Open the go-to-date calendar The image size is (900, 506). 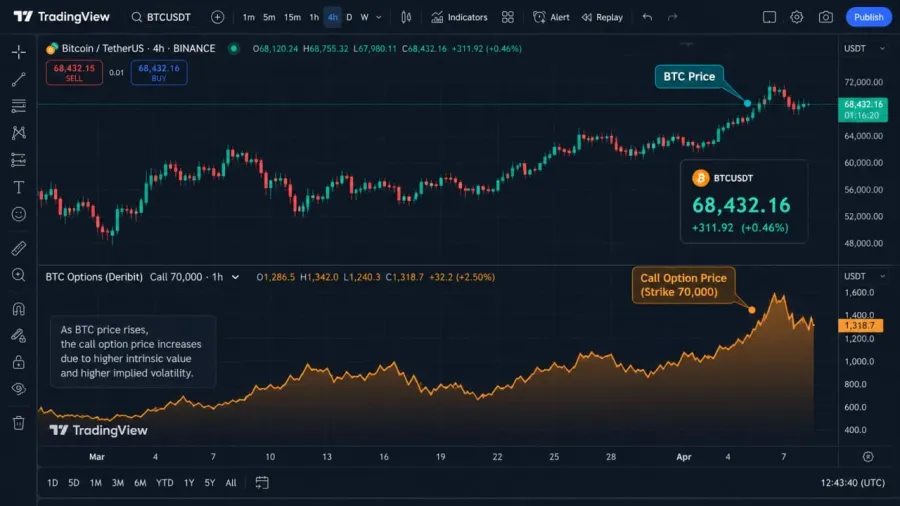click(x=262, y=483)
